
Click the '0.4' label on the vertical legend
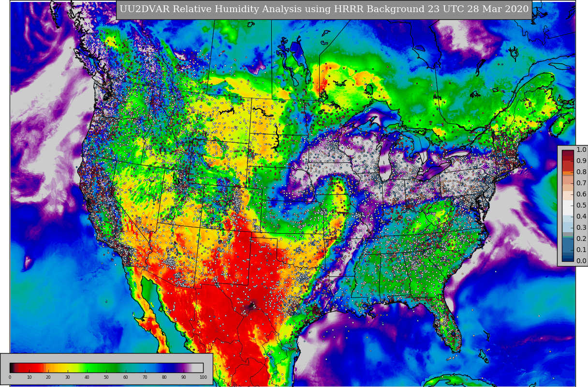tap(581, 217)
